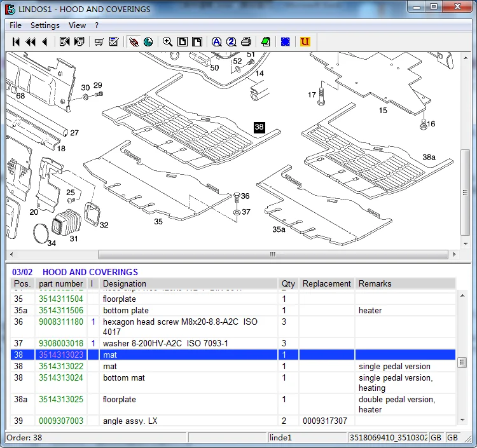Go back one step arrow icon
Image resolution: width=477 pixels, height=448 pixels.
tap(44, 42)
